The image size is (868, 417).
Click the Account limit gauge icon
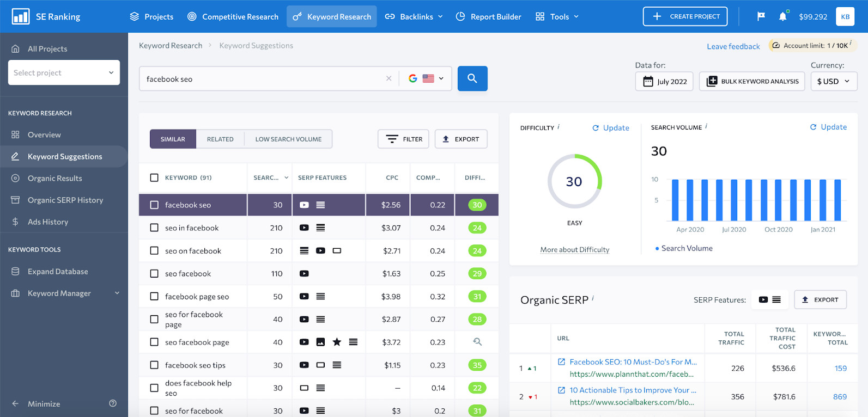[x=776, y=45]
